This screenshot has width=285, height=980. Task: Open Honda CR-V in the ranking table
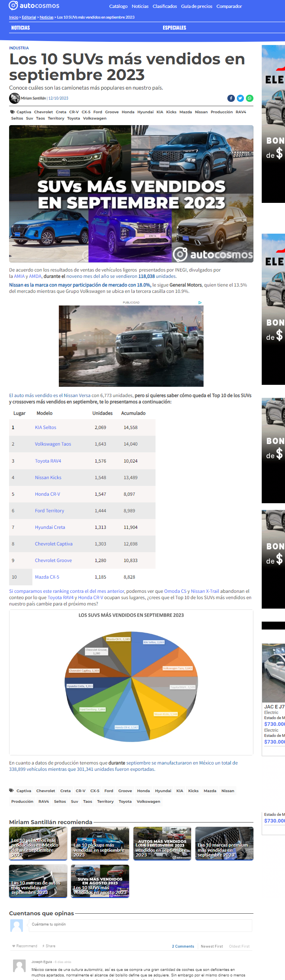point(47,494)
